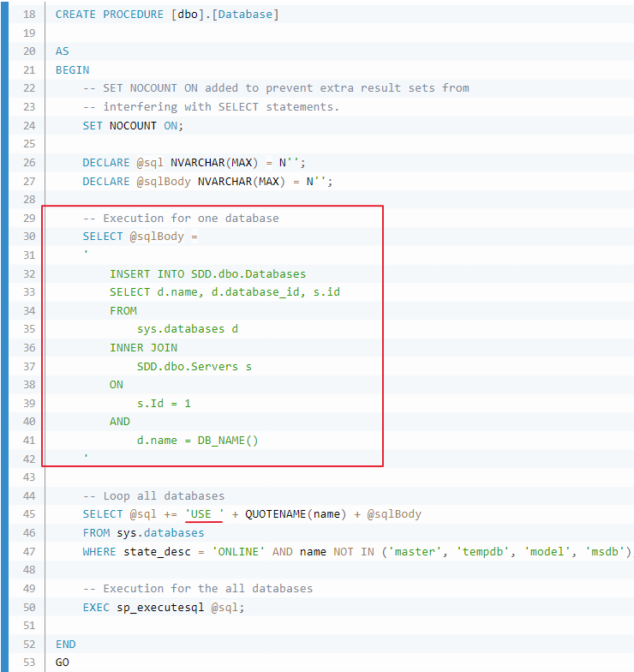Click the AS keyword on line 20
The image size is (634, 672).
pyautogui.click(x=62, y=51)
